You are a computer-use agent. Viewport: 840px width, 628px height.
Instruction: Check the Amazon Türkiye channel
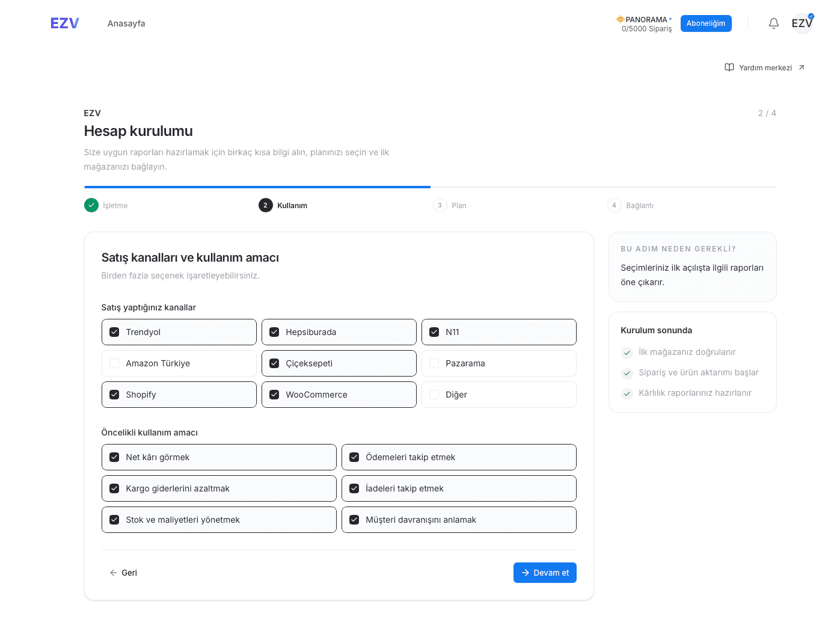pos(179,363)
